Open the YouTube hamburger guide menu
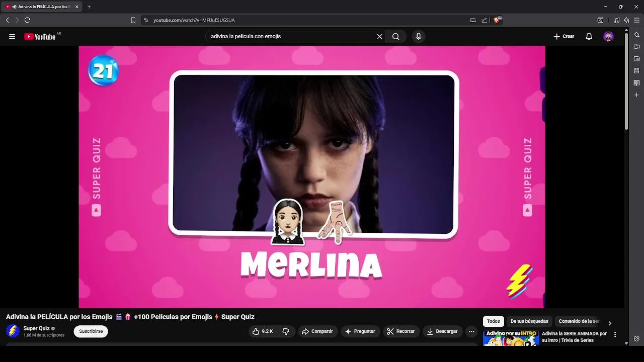Viewport: 644px width, 362px height. point(12,37)
